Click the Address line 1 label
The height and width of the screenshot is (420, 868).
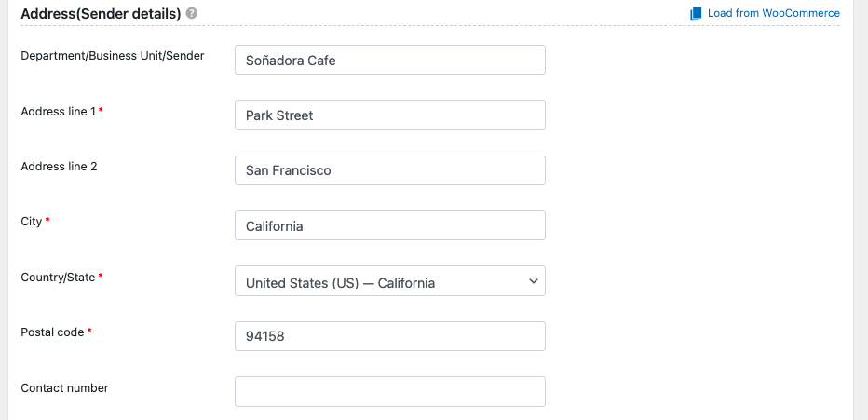pos(58,111)
